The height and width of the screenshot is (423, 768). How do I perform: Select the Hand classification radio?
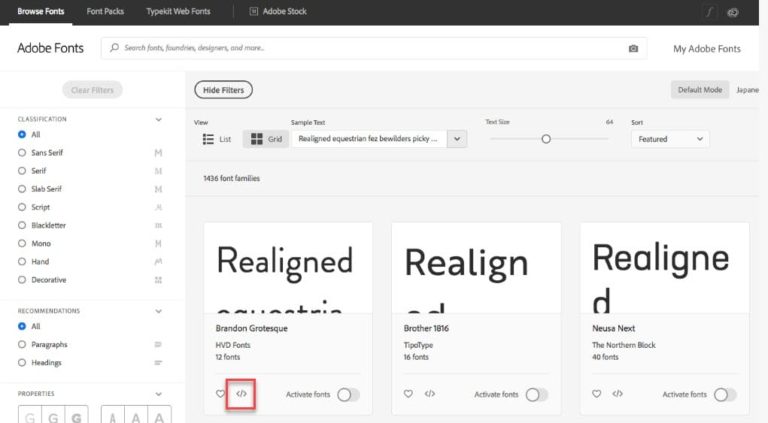22,261
